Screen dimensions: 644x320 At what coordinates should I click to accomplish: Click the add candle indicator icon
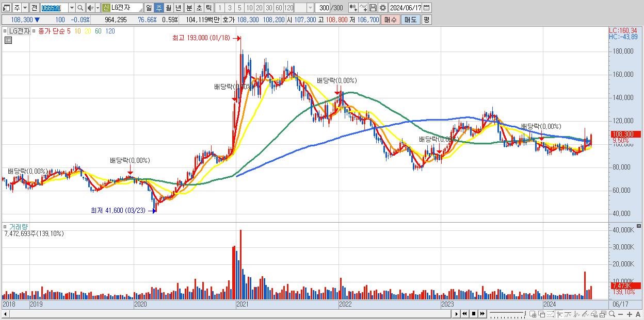coord(353,8)
